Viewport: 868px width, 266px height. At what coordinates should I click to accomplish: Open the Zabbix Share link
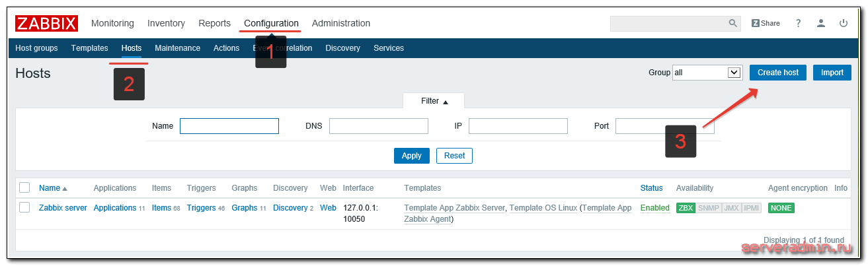click(x=766, y=23)
